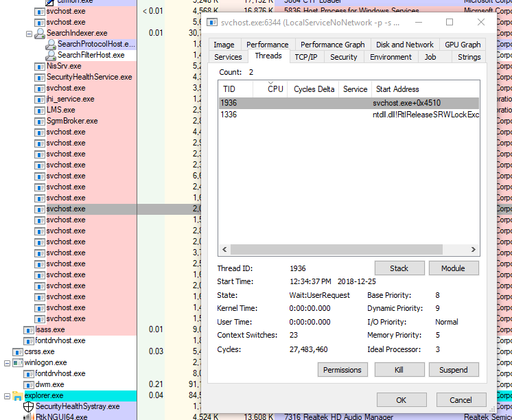Select SearchProtocolHost process name
512x420 pixels.
coord(96,44)
